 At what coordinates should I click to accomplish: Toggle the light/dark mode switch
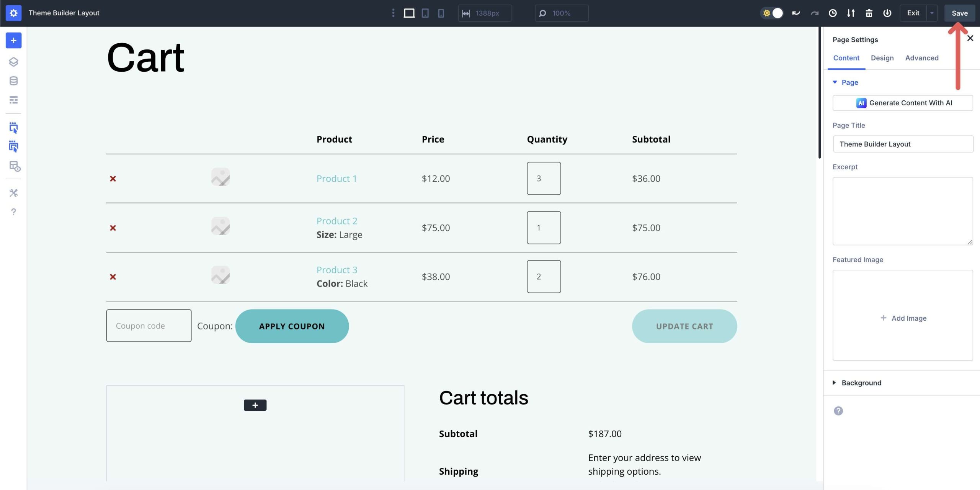tap(772, 13)
